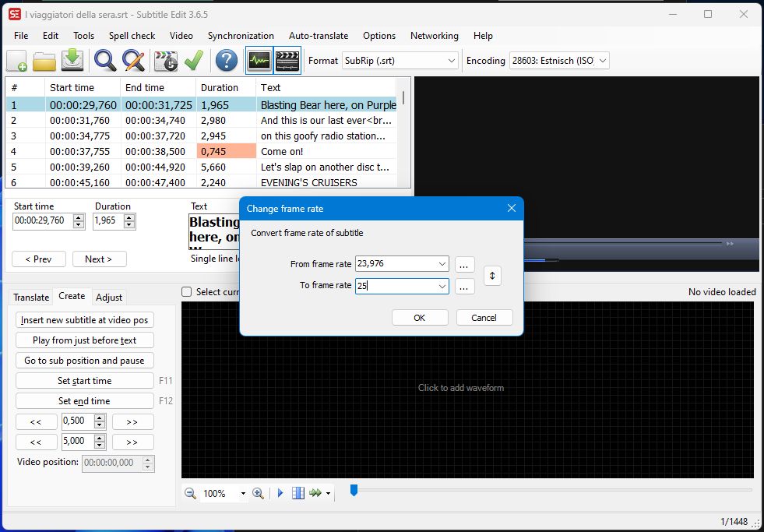The image size is (764, 532).
Task: Enable the Select current subtitle checkbox
Action: (x=187, y=292)
